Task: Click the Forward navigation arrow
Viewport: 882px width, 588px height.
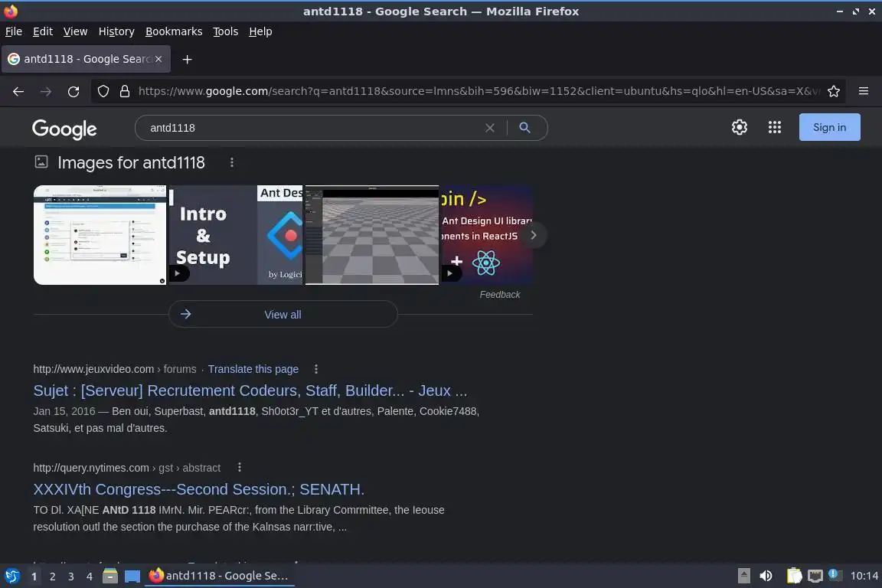Action: 46,91
